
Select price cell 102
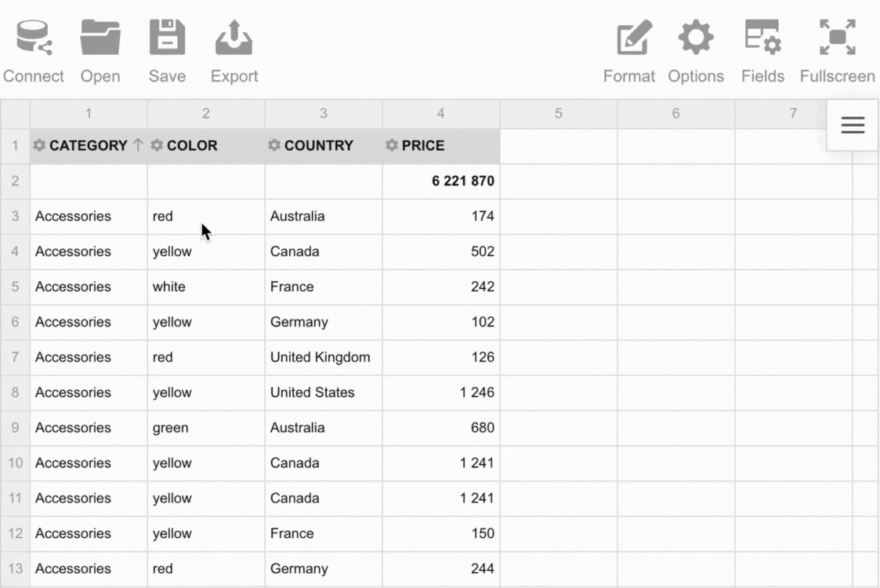[x=441, y=323]
